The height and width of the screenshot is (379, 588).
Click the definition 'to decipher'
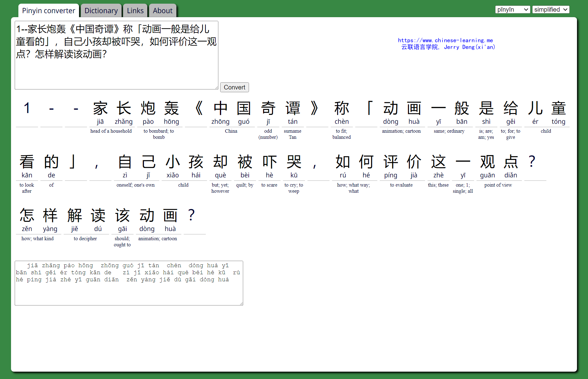(85, 239)
